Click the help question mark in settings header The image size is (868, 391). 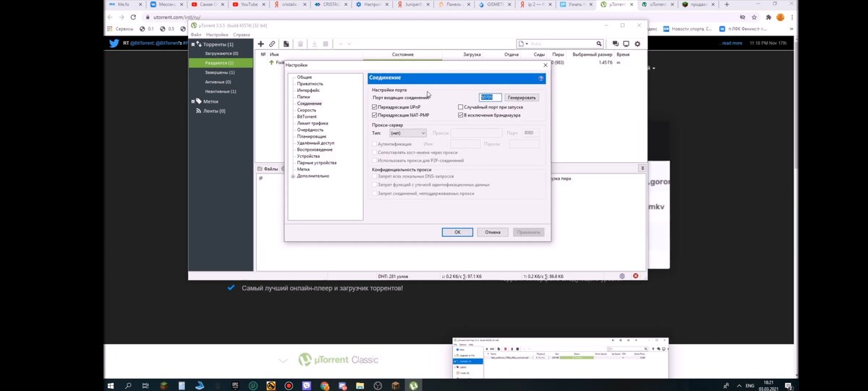541,78
